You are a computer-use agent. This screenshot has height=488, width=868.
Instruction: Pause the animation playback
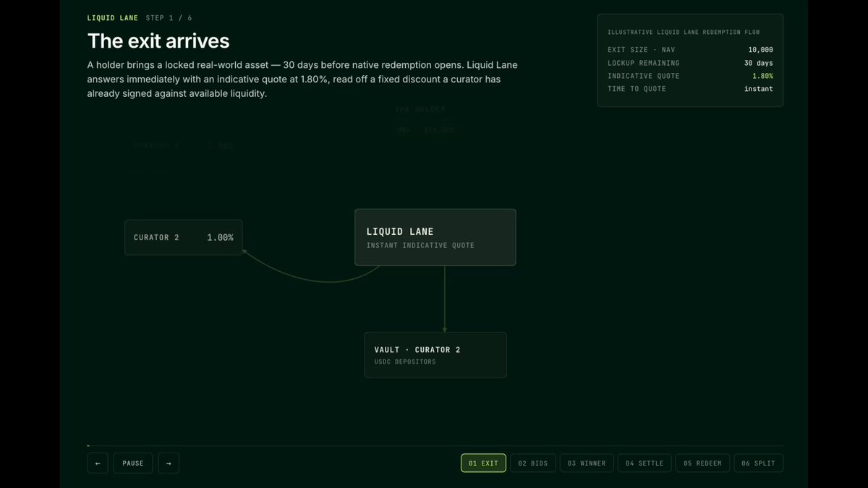pyautogui.click(x=133, y=463)
